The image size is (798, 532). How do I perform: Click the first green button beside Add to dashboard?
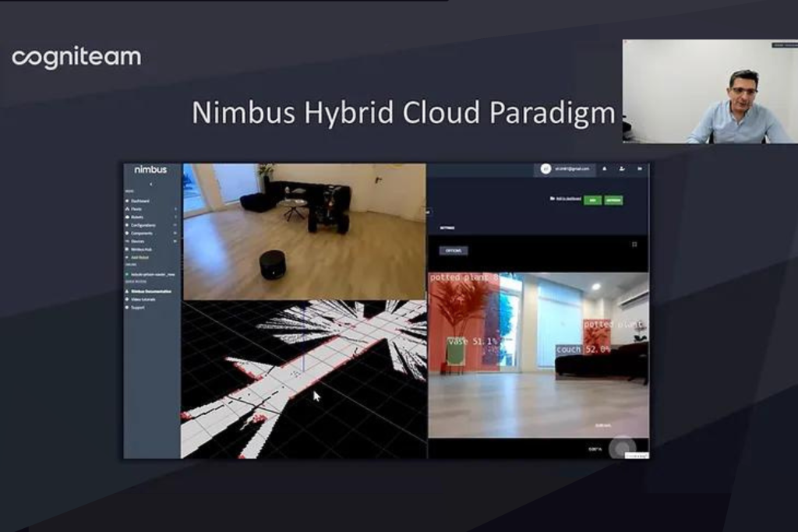coord(592,200)
